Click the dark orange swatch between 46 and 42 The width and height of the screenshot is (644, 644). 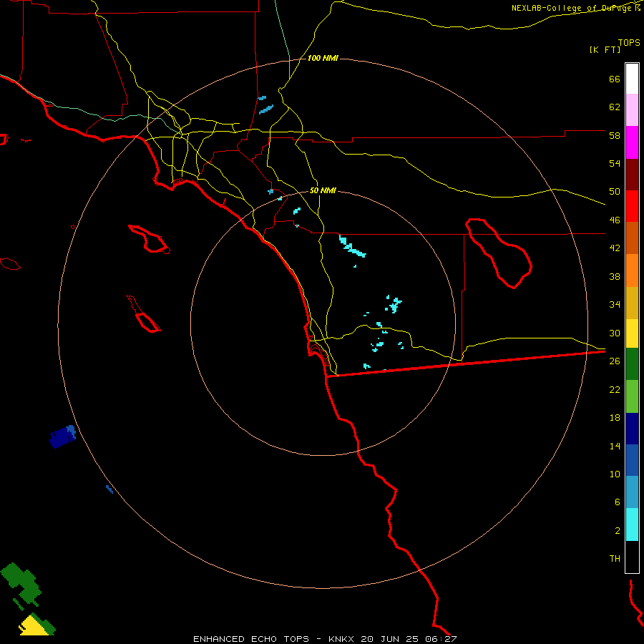pyautogui.click(x=632, y=238)
